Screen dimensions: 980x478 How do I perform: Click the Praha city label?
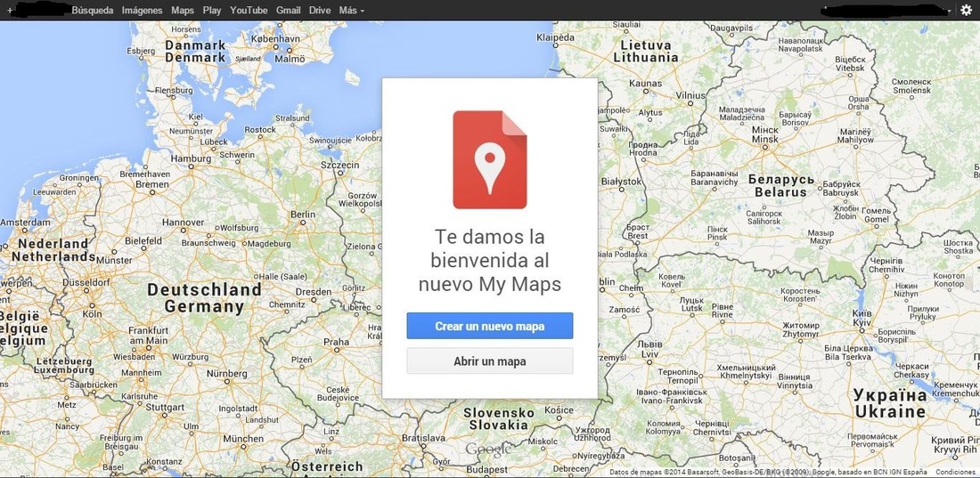pos(336,342)
